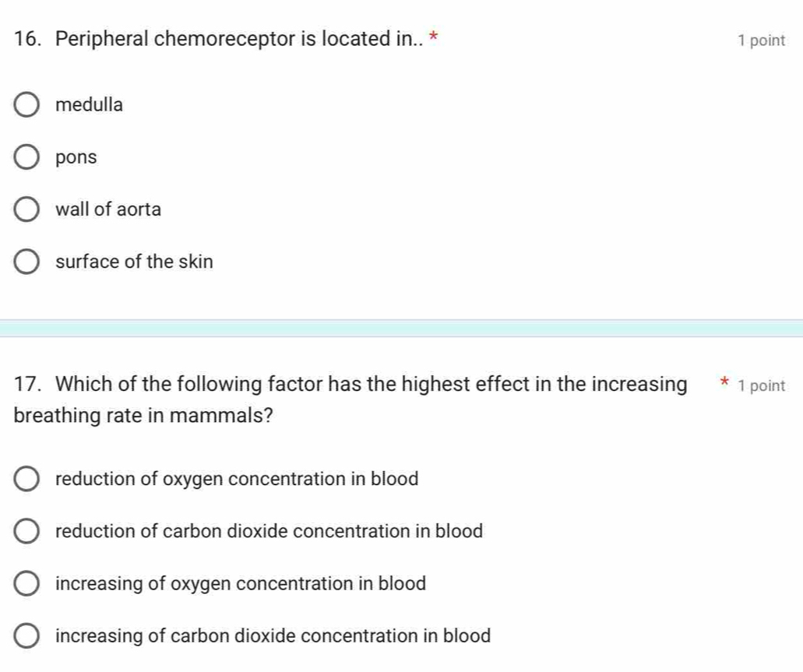Click the "wall of aorta" option label text
This screenshot has width=803, height=672.
pyautogui.click(x=108, y=209)
